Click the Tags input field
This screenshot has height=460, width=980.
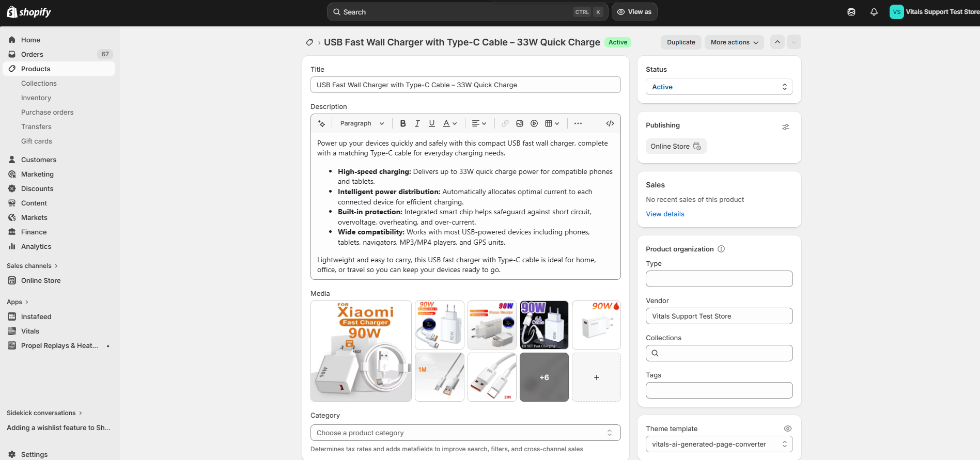pos(719,390)
